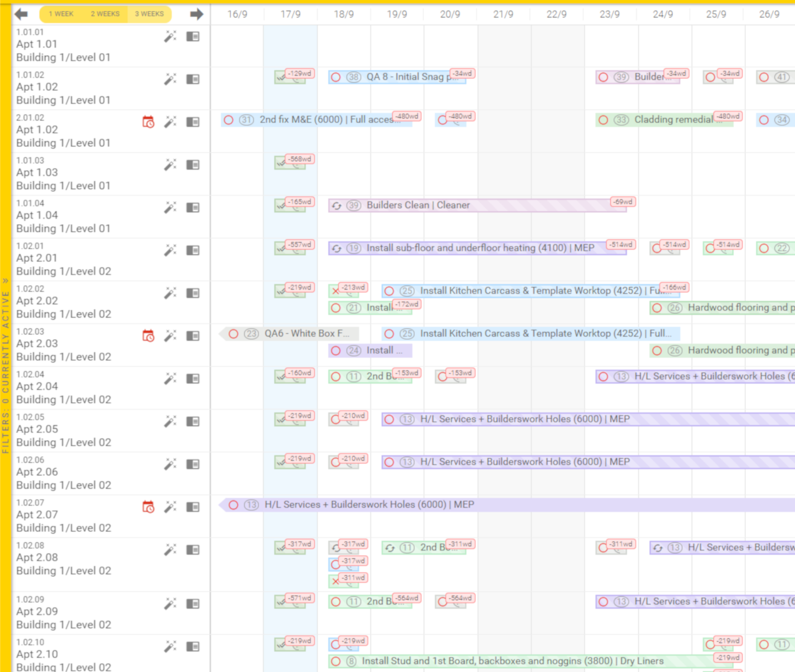Click the calendar alert icon for Apt 2.03
The width and height of the screenshot is (795, 672).
[x=148, y=336]
